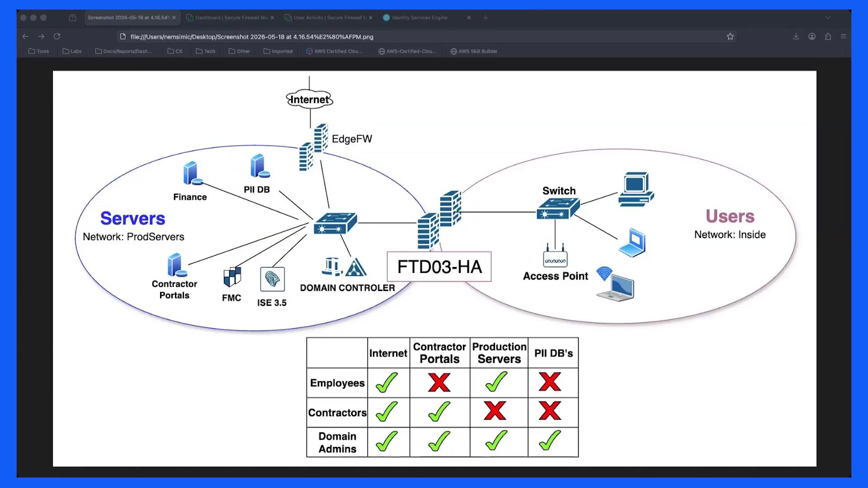Open the CX bookmarks folder
The image size is (868, 488).
pyautogui.click(x=175, y=51)
